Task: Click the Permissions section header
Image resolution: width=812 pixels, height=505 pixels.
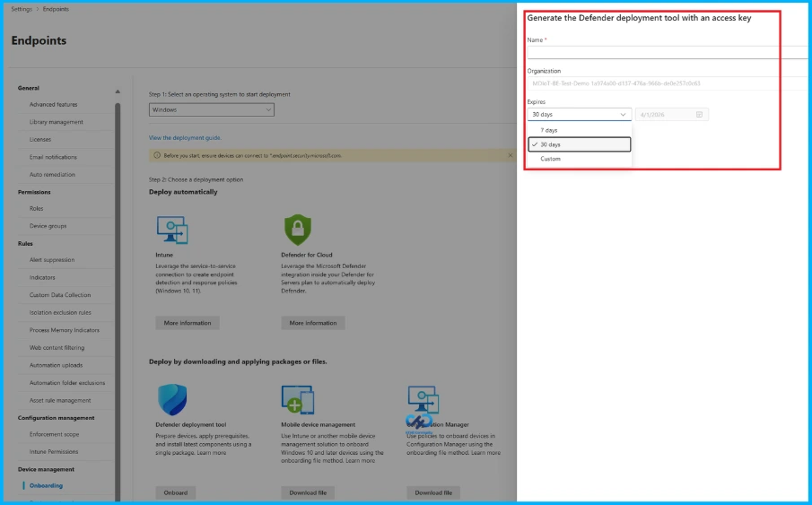Action: coord(34,192)
